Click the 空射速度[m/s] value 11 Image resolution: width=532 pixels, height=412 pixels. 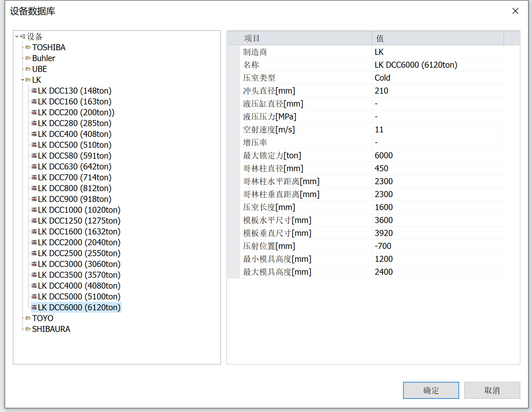(379, 129)
